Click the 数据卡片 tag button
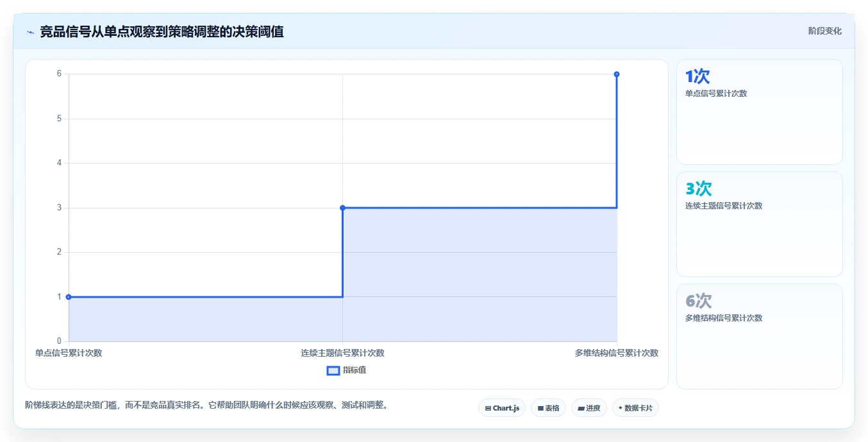This screenshot has height=442, width=868. [635, 408]
